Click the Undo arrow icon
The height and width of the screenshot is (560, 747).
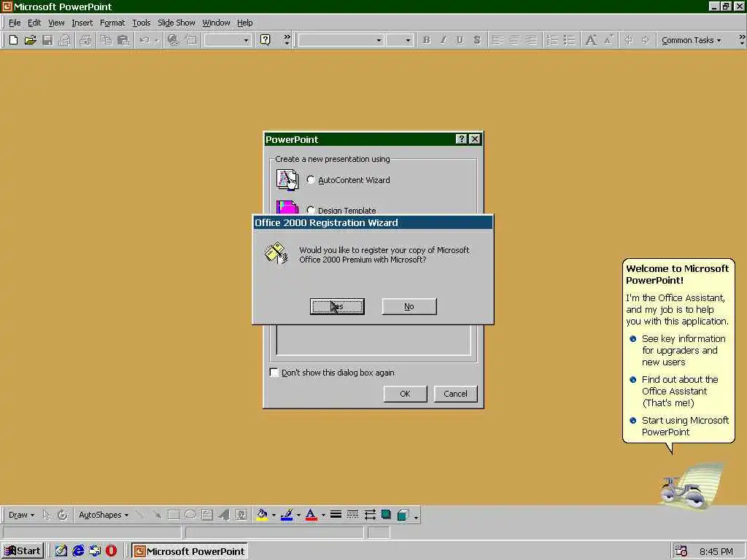click(144, 40)
